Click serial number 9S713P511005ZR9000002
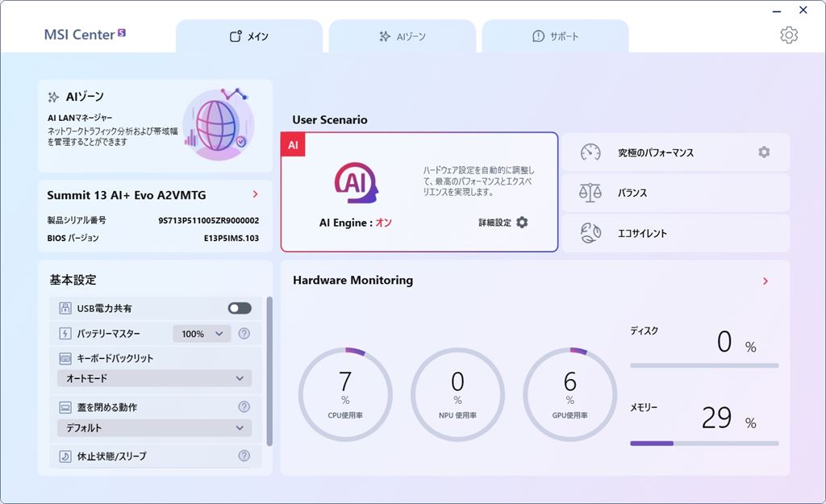Image resolution: width=826 pixels, height=504 pixels. [209, 220]
